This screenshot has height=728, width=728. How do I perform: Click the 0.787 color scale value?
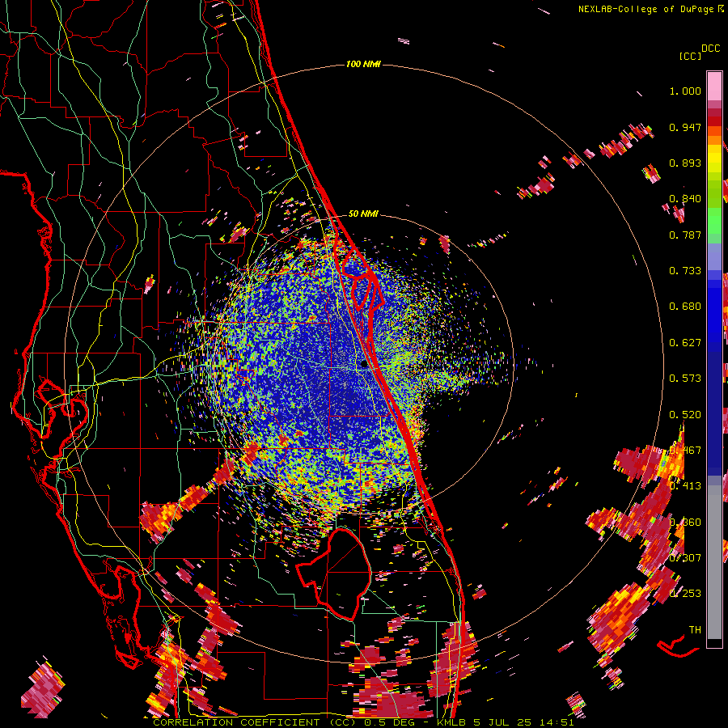(685, 235)
